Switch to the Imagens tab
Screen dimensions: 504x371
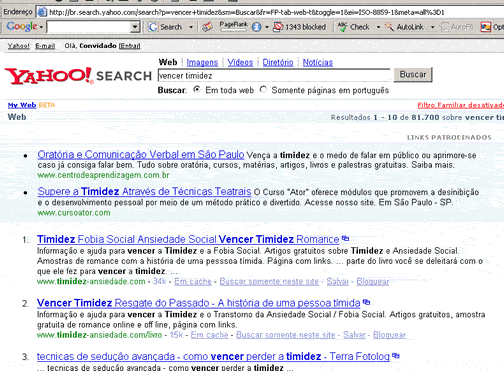pyautogui.click(x=202, y=62)
